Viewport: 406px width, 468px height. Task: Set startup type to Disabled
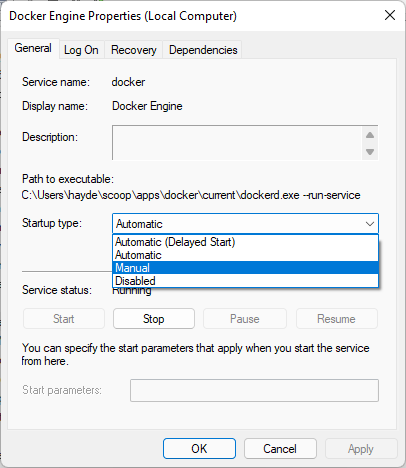click(x=245, y=281)
